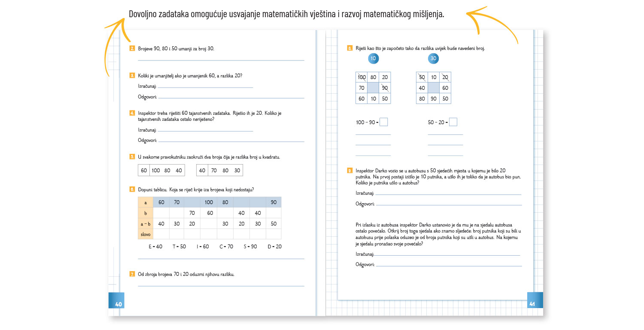Click the legend entry "D = 20"
Viewport: 644px width, 330px height.
(x=275, y=247)
